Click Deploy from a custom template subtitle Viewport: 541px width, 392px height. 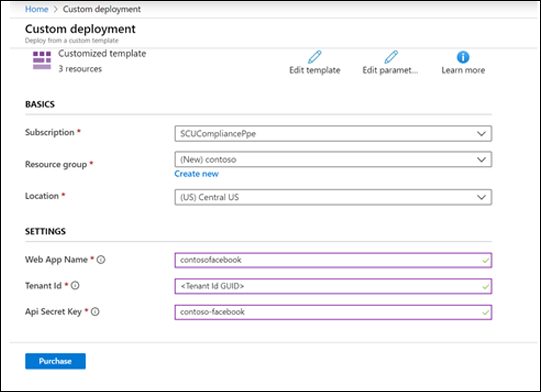(x=71, y=40)
